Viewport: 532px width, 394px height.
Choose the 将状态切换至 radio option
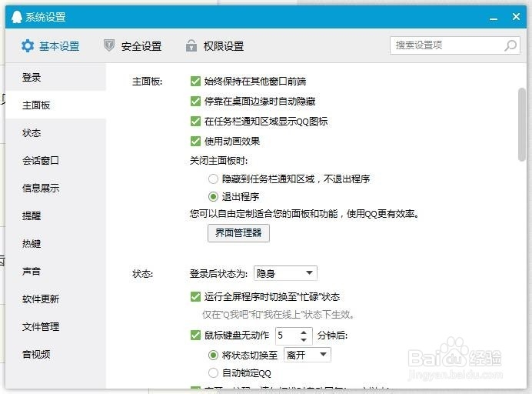pyautogui.click(x=213, y=356)
